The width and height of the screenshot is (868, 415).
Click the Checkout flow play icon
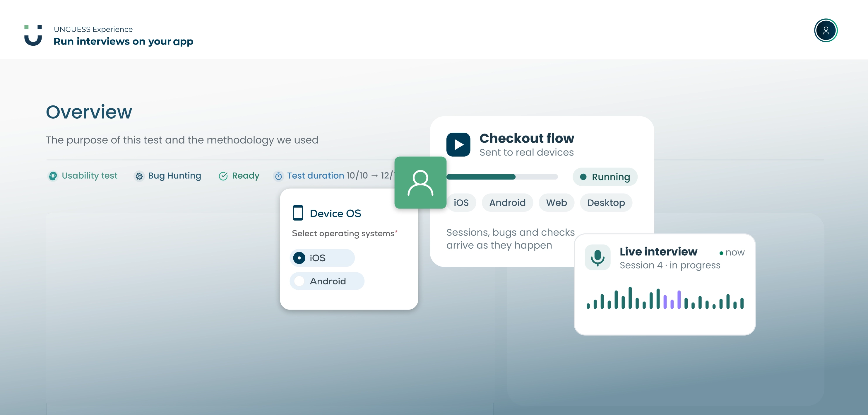click(458, 144)
